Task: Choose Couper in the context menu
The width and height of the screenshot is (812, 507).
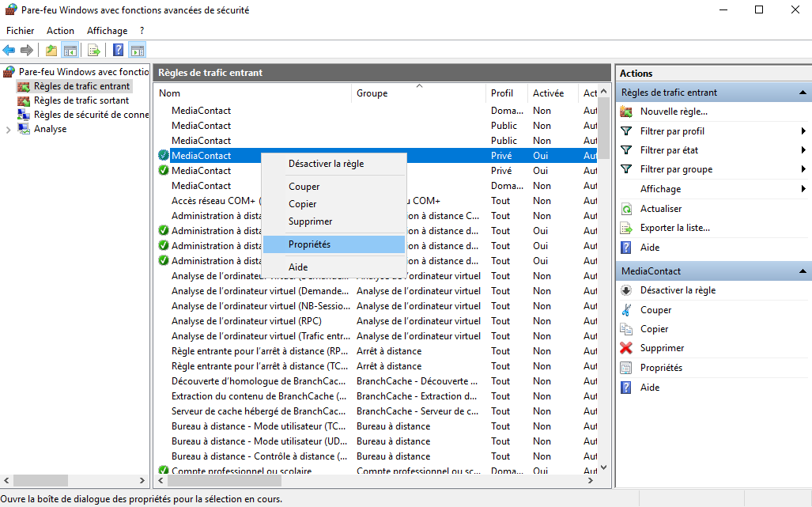Action: coord(334,187)
